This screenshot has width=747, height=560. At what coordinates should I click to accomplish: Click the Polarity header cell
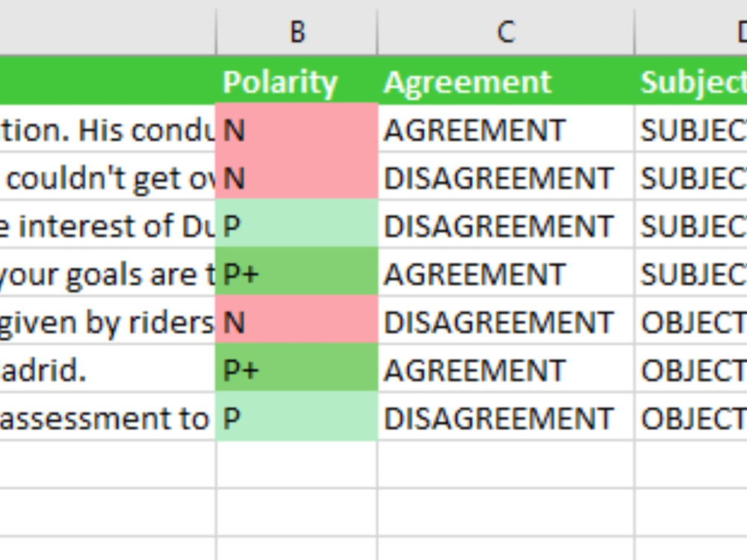pyautogui.click(x=297, y=82)
